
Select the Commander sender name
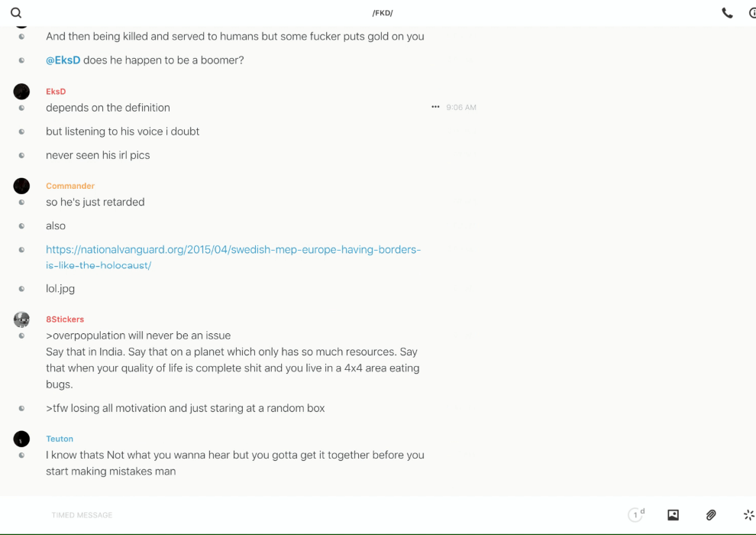coord(70,186)
